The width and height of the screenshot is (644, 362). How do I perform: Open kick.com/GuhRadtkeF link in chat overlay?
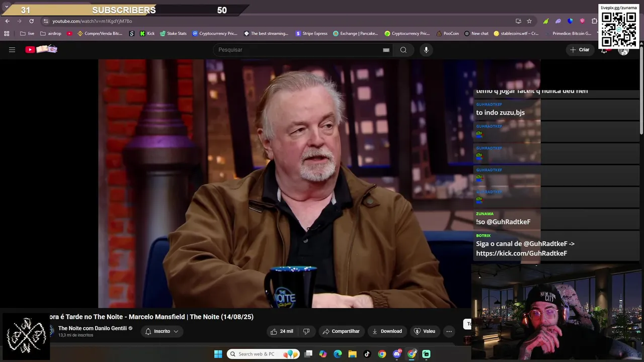(521, 253)
